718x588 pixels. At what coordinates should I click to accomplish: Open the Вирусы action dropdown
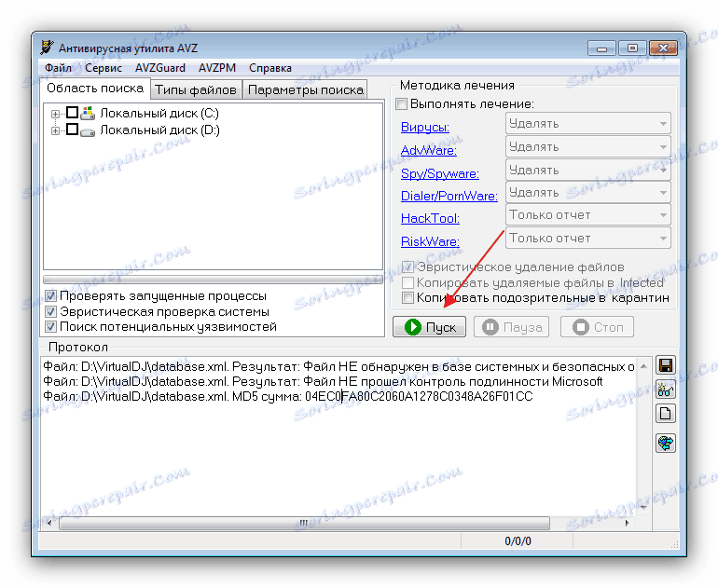coord(588,124)
